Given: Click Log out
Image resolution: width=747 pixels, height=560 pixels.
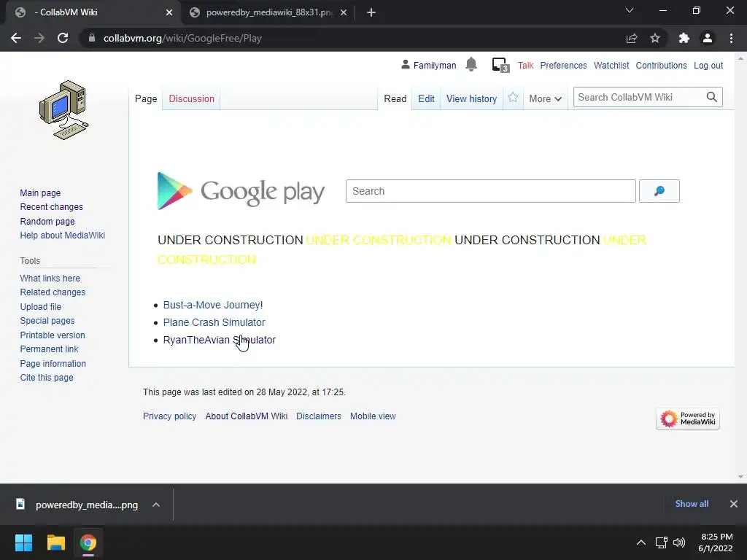Looking at the screenshot, I should (x=708, y=65).
